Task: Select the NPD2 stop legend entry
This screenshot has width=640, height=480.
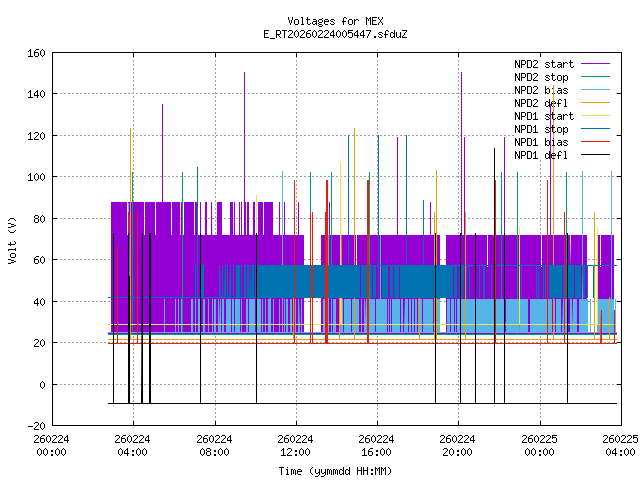Action: tap(542, 77)
